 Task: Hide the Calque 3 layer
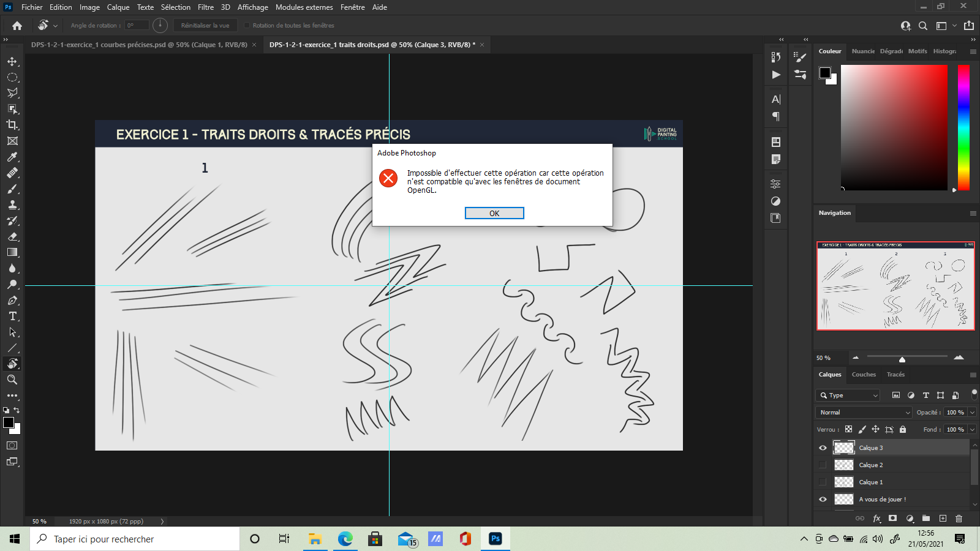point(823,448)
